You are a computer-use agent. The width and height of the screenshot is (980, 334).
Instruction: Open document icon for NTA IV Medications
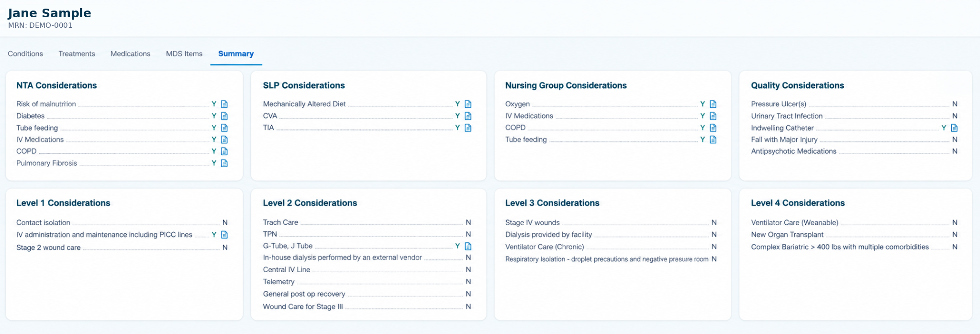click(x=224, y=139)
